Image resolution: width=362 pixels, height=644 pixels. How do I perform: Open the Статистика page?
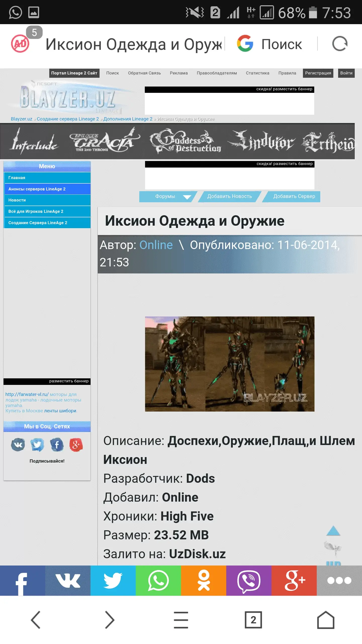click(257, 73)
